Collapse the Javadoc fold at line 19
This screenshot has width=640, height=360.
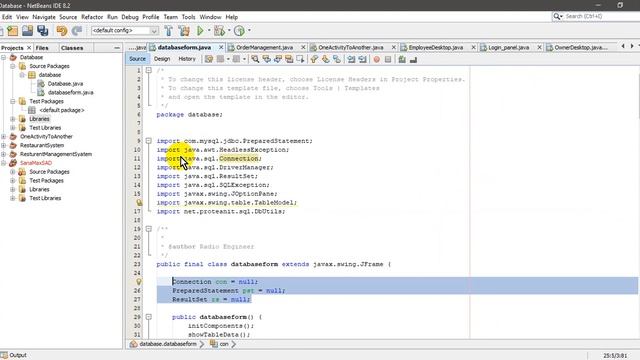click(x=149, y=229)
